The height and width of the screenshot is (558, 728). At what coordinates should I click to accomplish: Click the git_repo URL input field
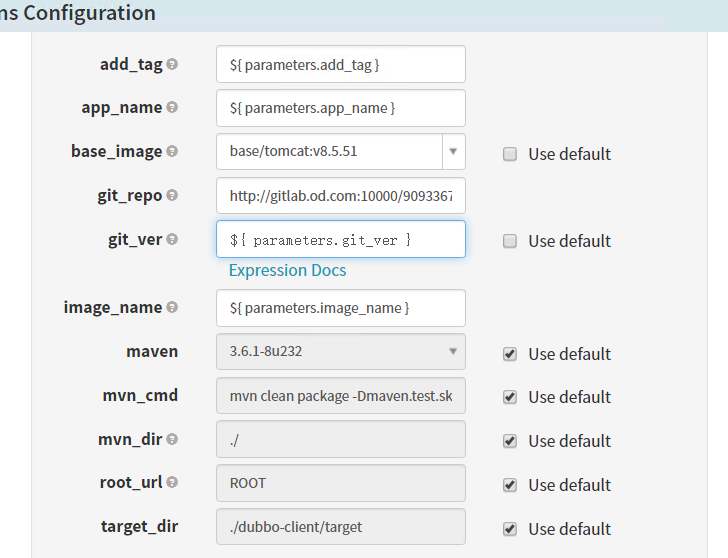pyautogui.click(x=340, y=196)
